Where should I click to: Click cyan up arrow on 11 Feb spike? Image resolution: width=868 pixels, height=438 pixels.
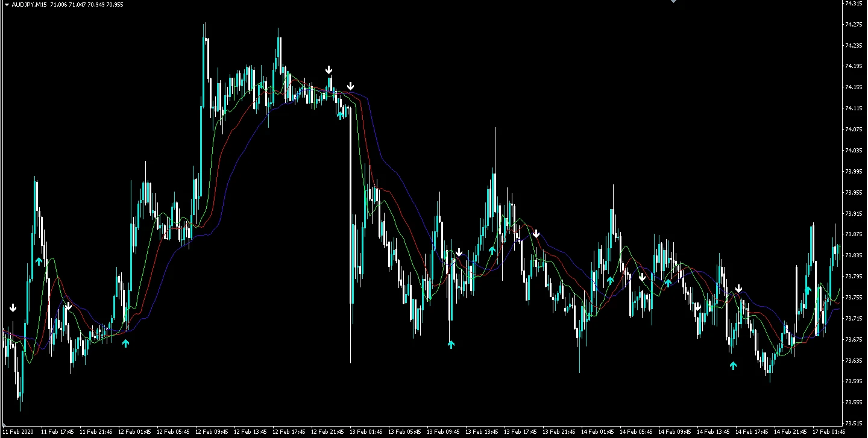[39, 261]
